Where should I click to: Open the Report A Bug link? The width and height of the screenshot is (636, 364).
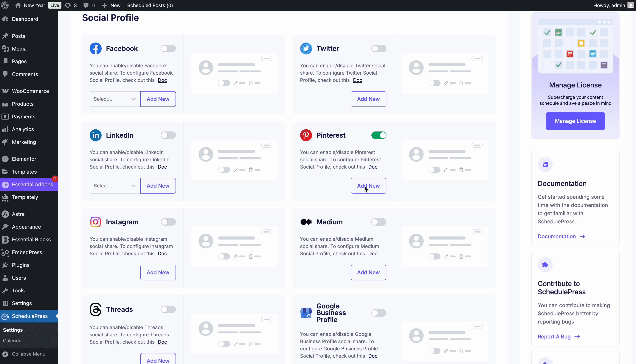click(x=559, y=337)
